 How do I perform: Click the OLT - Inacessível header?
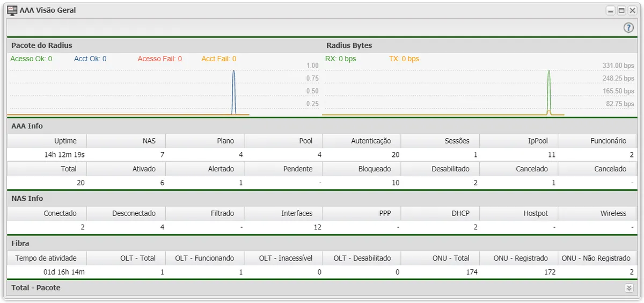click(283, 258)
